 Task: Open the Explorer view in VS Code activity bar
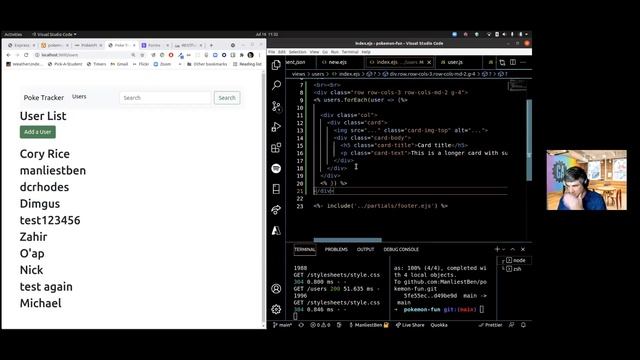pyautogui.click(x=276, y=65)
